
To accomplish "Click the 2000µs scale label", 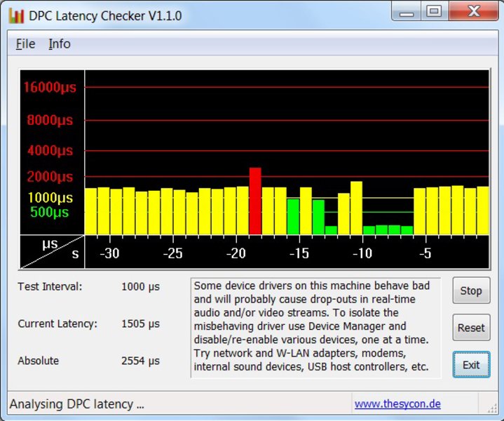I will 50,176.
